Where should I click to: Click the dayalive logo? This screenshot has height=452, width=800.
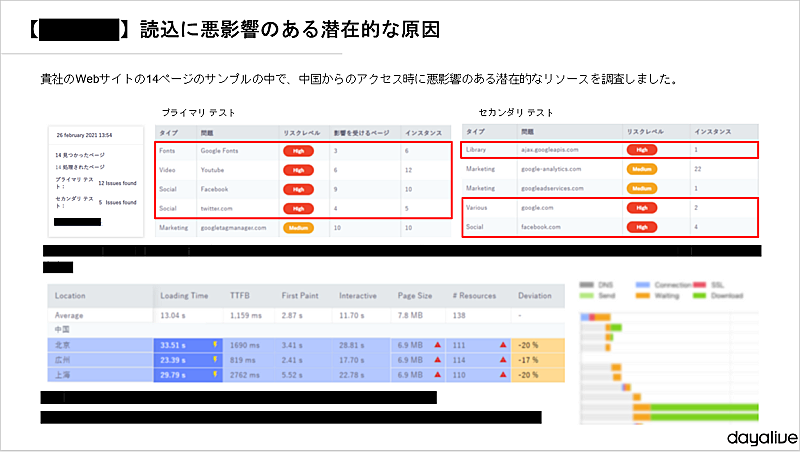(x=762, y=437)
